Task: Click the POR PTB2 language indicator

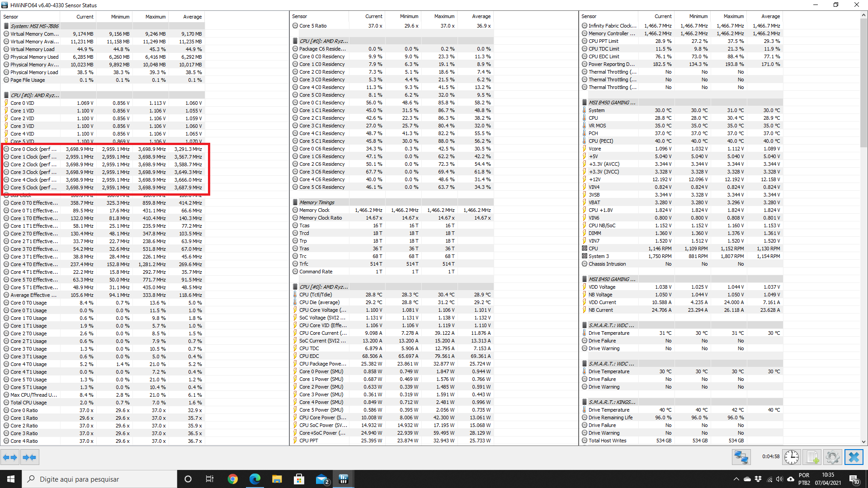Action: [x=804, y=479]
